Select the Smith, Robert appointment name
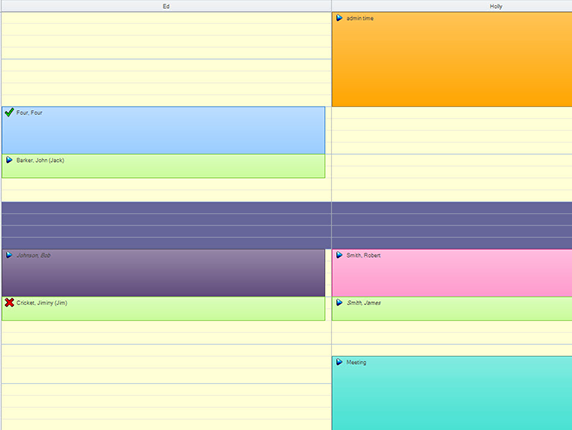Image resolution: width=572 pixels, height=430 pixels. coord(364,255)
